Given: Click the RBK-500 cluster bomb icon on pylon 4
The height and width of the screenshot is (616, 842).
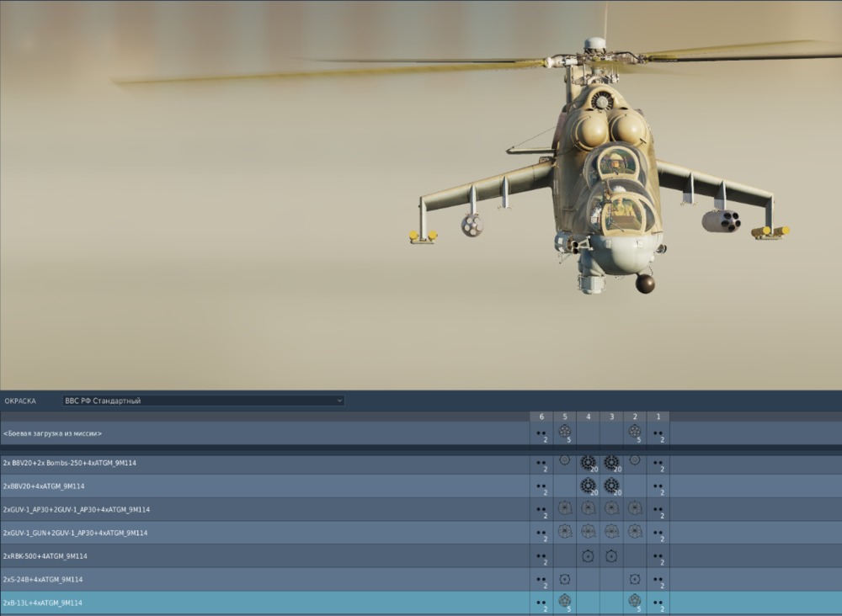Looking at the screenshot, I should 588,556.
